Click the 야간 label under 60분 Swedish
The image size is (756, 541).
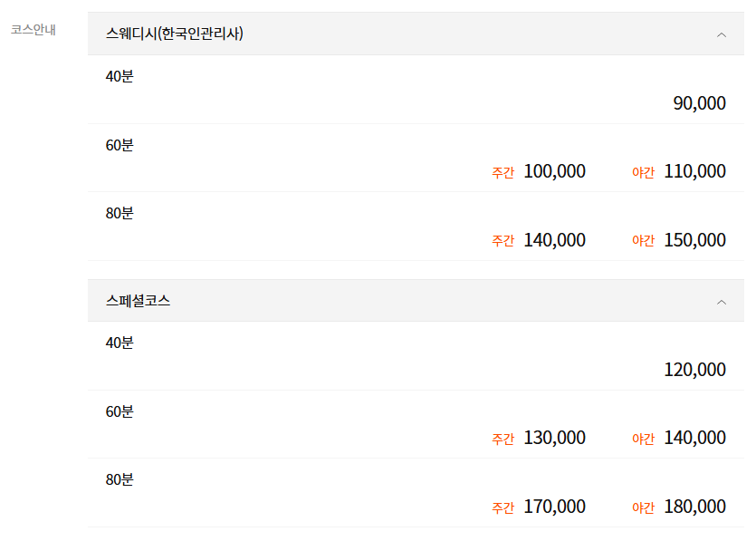[x=644, y=172]
